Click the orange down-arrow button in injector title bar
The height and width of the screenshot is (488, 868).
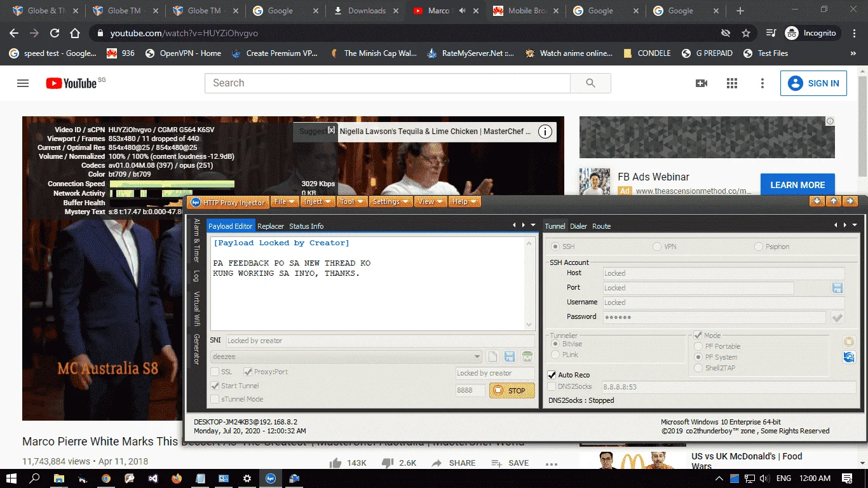click(817, 201)
